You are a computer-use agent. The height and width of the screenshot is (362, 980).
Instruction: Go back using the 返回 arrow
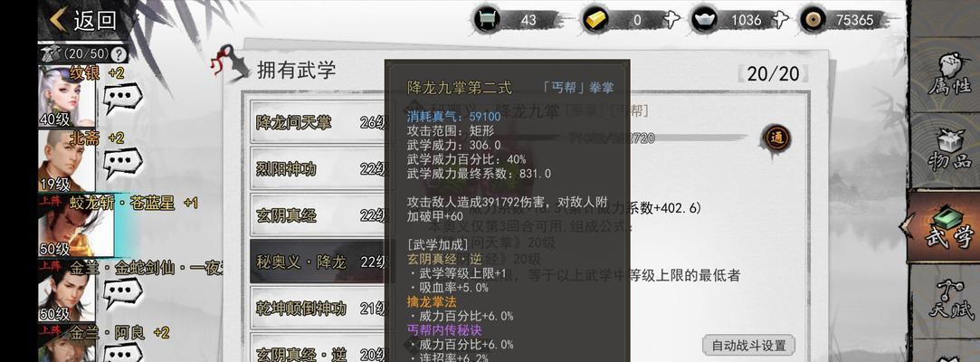[x=83, y=20]
